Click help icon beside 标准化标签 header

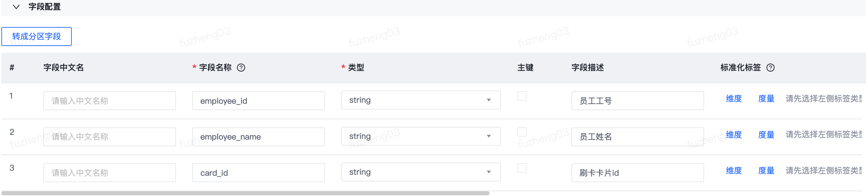pyautogui.click(x=770, y=68)
